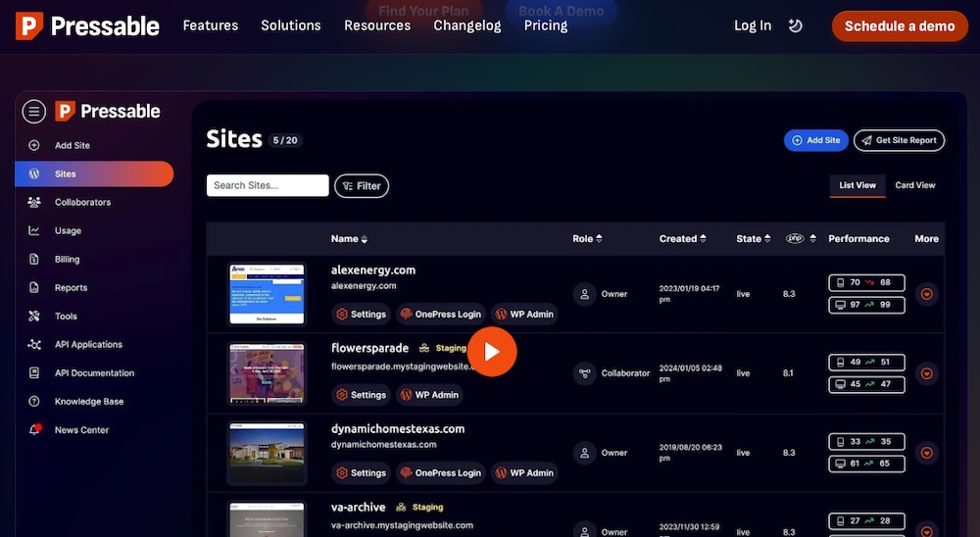Click the Log In link
This screenshot has width=980, height=537.
coord(753,25)
